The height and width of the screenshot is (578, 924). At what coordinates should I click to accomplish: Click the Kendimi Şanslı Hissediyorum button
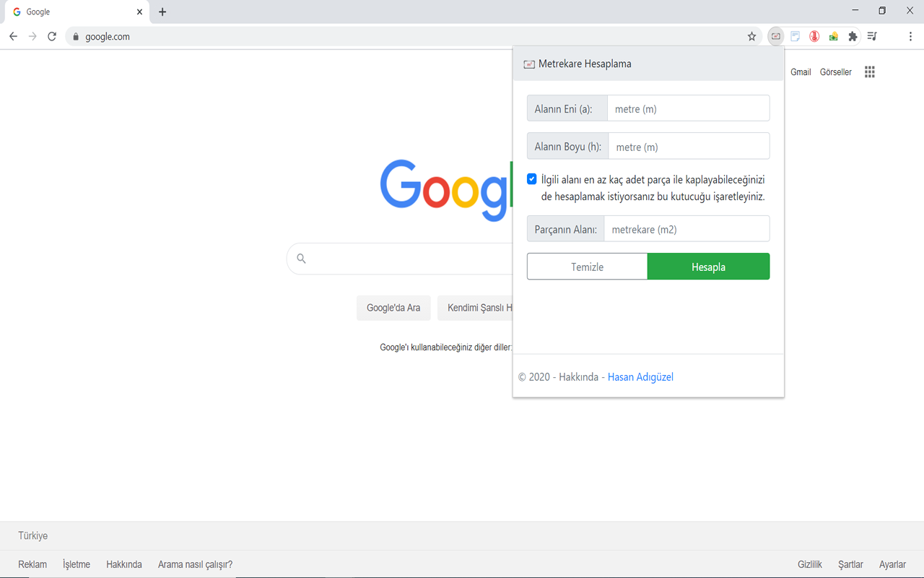click(x=476, y=308)
